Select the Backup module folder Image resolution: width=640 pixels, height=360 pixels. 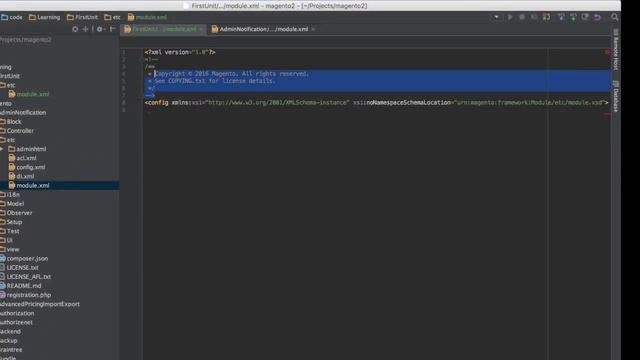(x=9, y=340)
